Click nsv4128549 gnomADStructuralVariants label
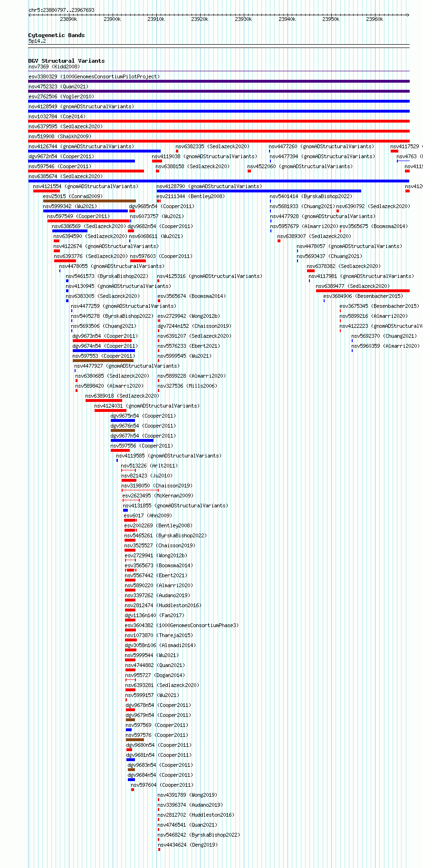Image resolution: width=423 pixels, height=868 pixels. (81, 106)
